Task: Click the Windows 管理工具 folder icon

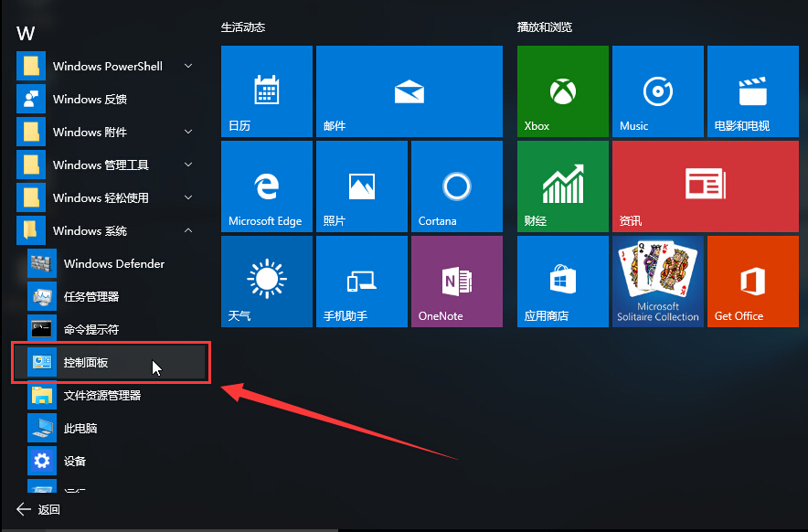Action: pyautogui.click(x=31, y=165)
